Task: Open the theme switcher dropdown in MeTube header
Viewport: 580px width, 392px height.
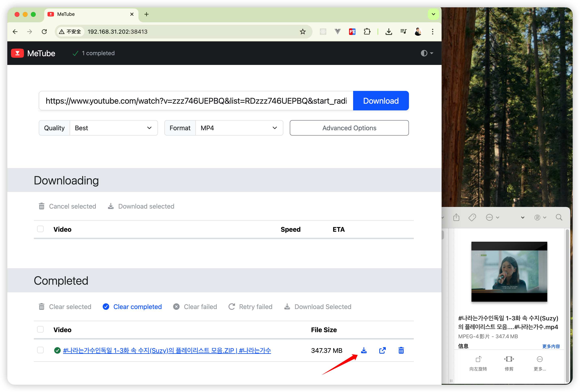Action: 427,53
